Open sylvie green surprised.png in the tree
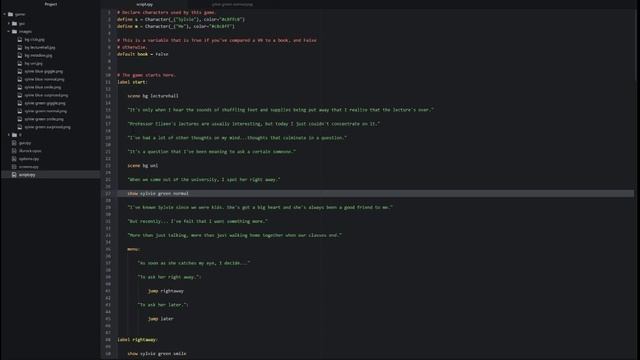Screen dimensions: 640x360 pyautogui.click(x=47, y=127)
